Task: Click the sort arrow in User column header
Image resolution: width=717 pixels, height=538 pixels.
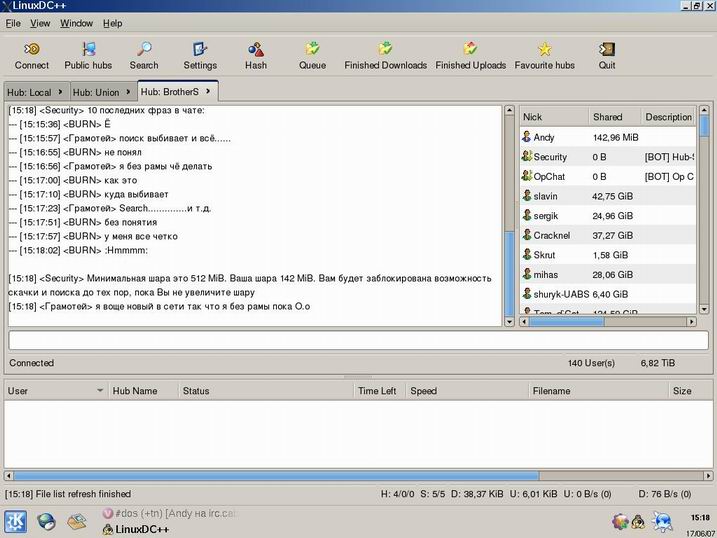Action: [100, 391]
